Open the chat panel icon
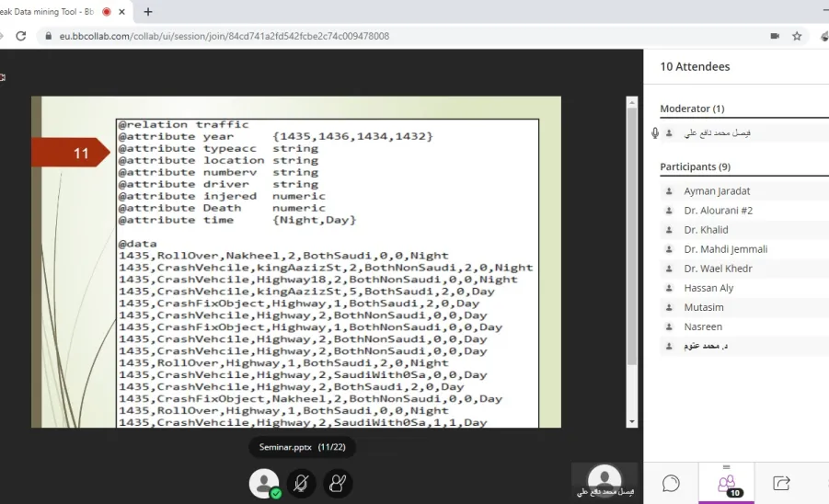Screen dimensions: 829x504 click(x=671, y=483)
